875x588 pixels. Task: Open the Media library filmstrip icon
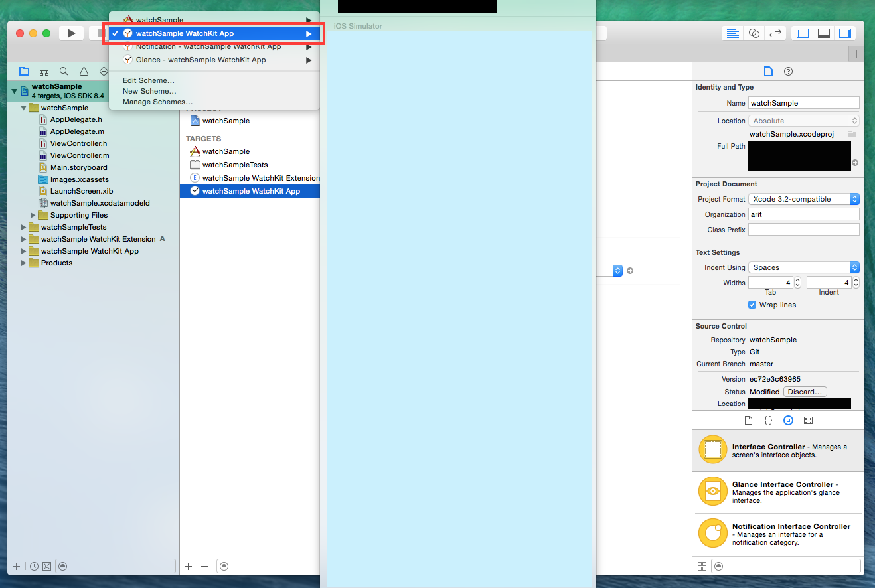click(808, 420)
